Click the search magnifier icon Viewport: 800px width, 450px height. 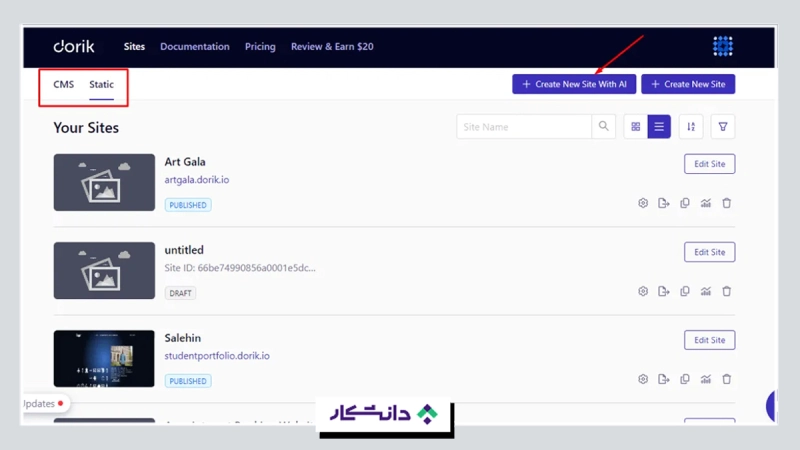[604, 127]
